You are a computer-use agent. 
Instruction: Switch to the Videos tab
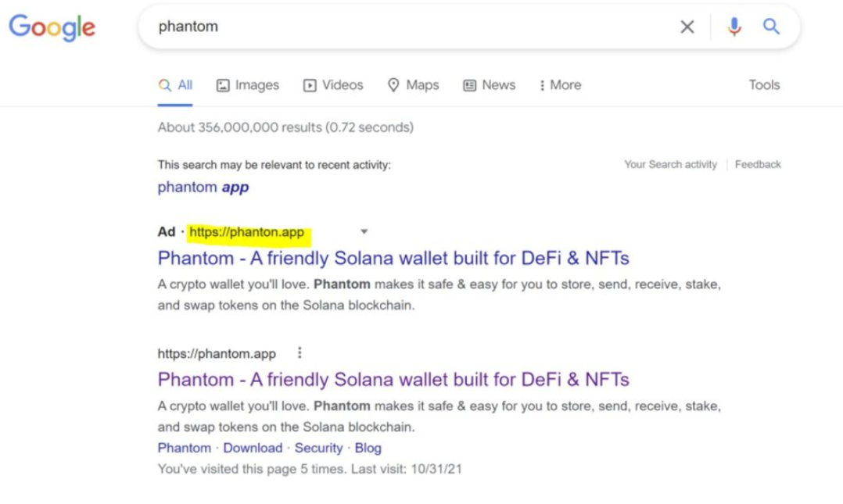333,85
